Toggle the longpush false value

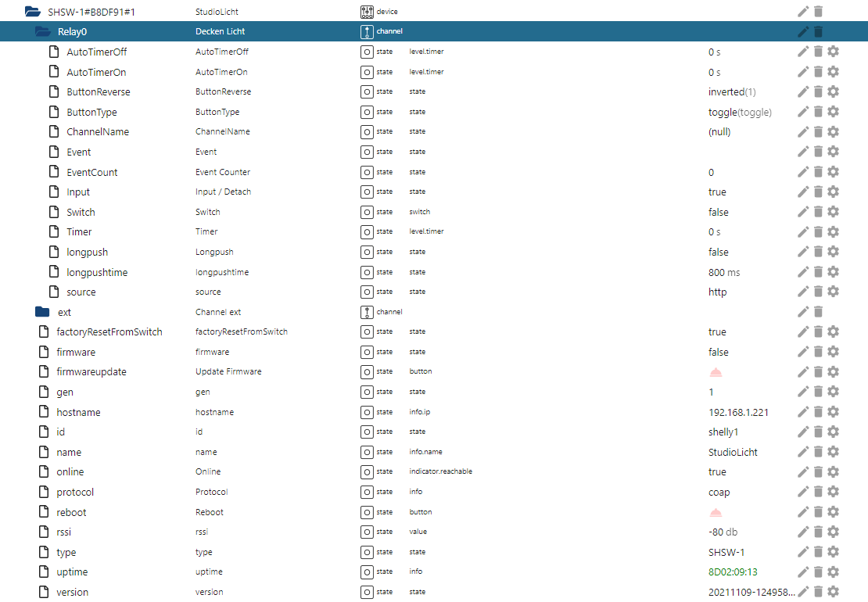pyautogui.click(x=718, y=252)
